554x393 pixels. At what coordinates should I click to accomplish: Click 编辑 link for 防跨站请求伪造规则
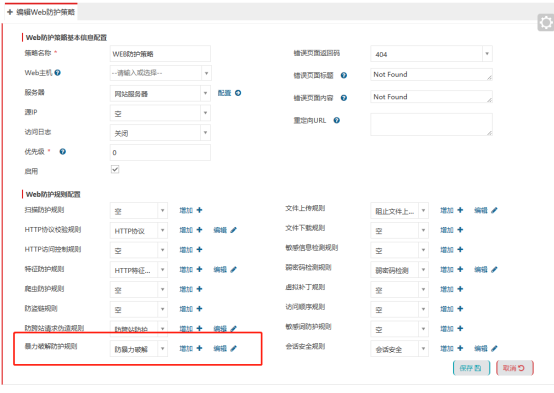[x=220, y=329]
